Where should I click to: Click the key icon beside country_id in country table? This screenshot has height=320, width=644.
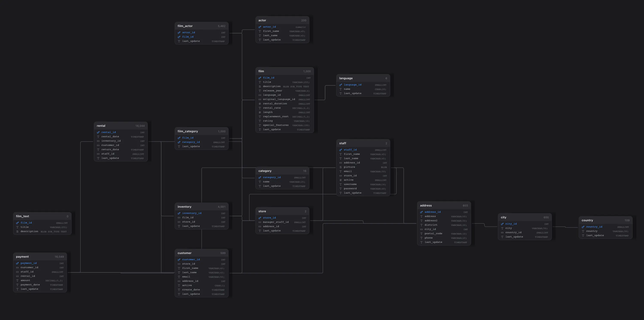pos(583,227)
